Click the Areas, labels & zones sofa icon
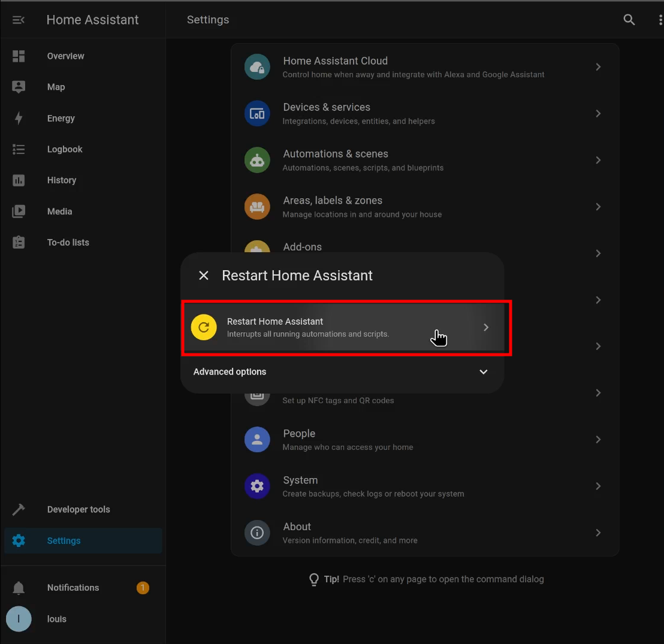This screenshot has height=644, width=664. pos(257,207)
